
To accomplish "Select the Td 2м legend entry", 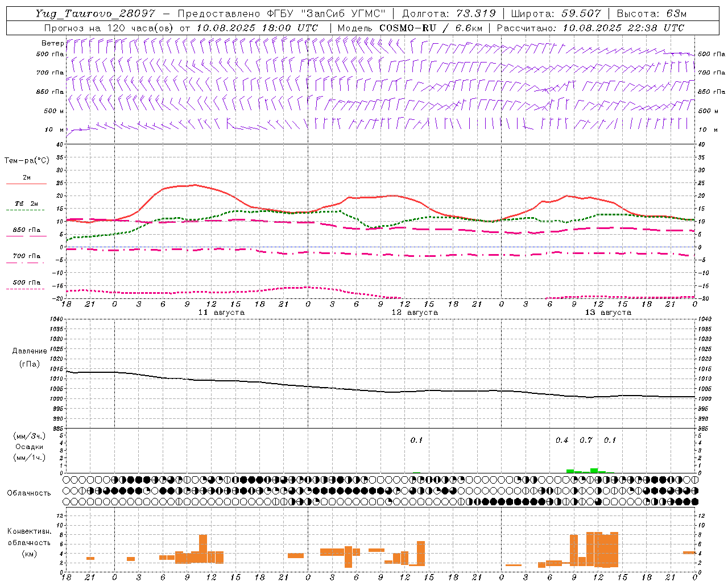I will [26, 203].
